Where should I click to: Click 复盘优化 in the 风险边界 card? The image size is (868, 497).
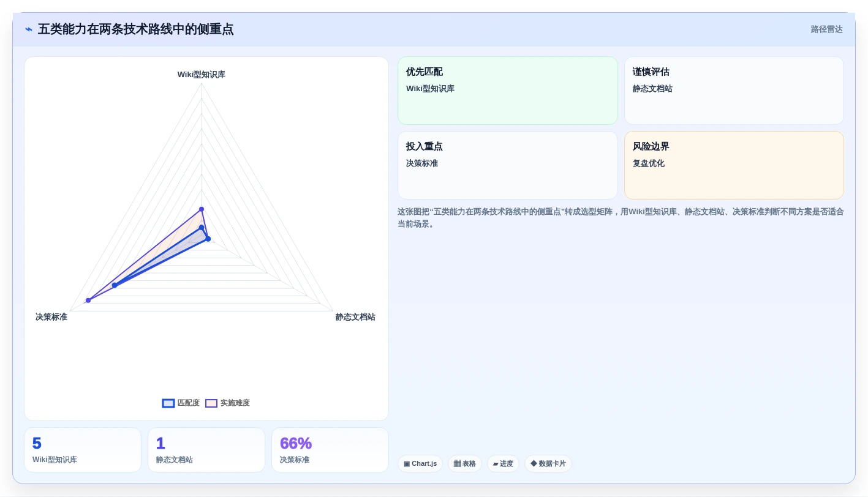coord(649,163)
